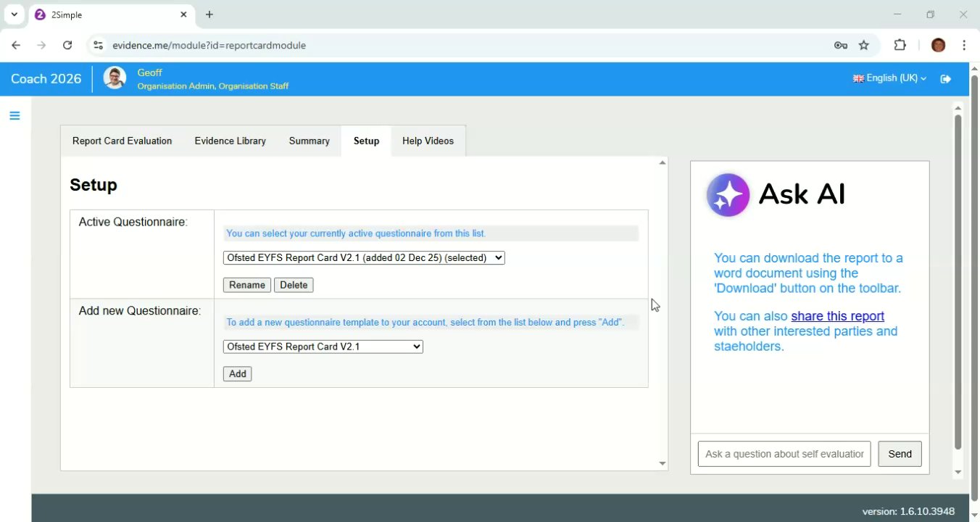The height and width of the screenshot is (522, 980).
Task: Select the Setup tab
Action: 367,141
